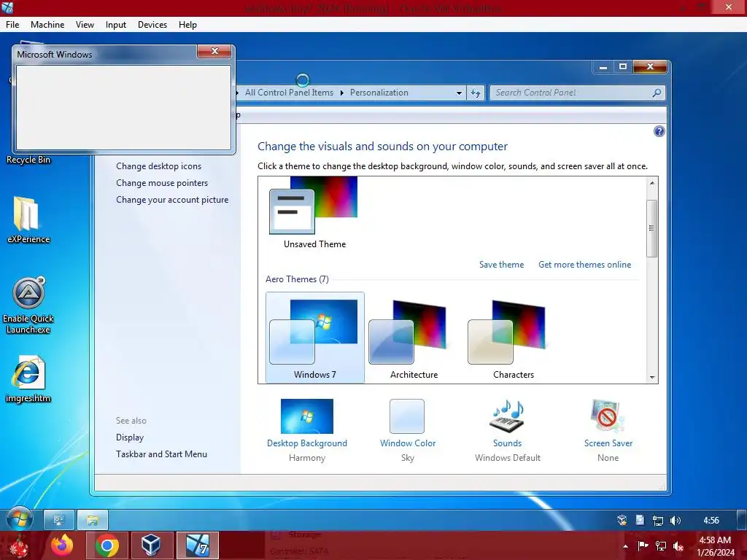Viewport: 747px width, 560px height.
Task: Open the View menu
Action: [85, 25]
